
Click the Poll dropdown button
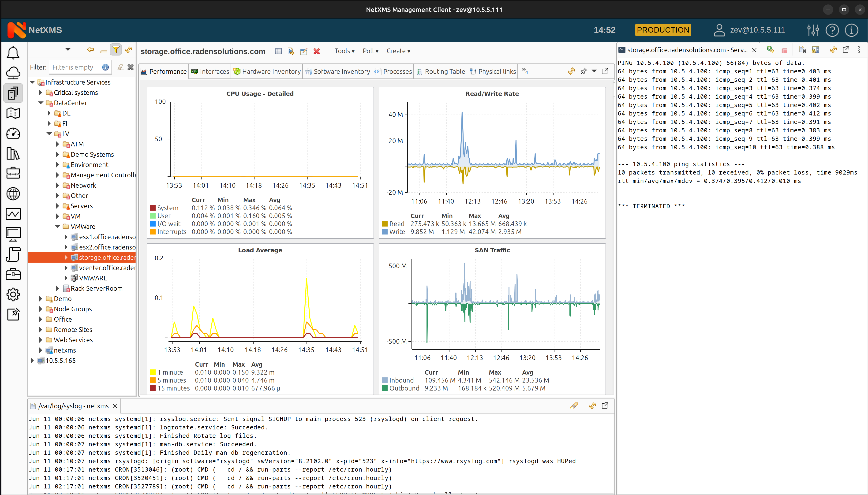point(371,51)
